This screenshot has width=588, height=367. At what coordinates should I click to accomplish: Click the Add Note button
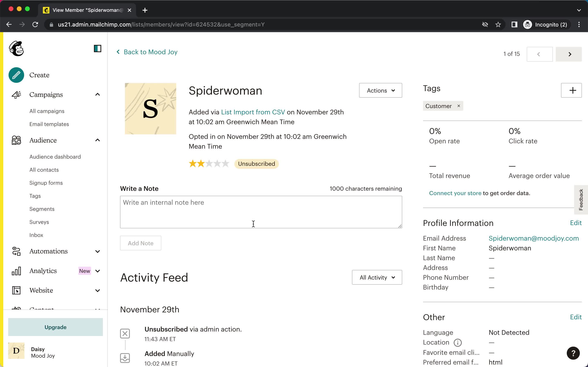[140, 243]
